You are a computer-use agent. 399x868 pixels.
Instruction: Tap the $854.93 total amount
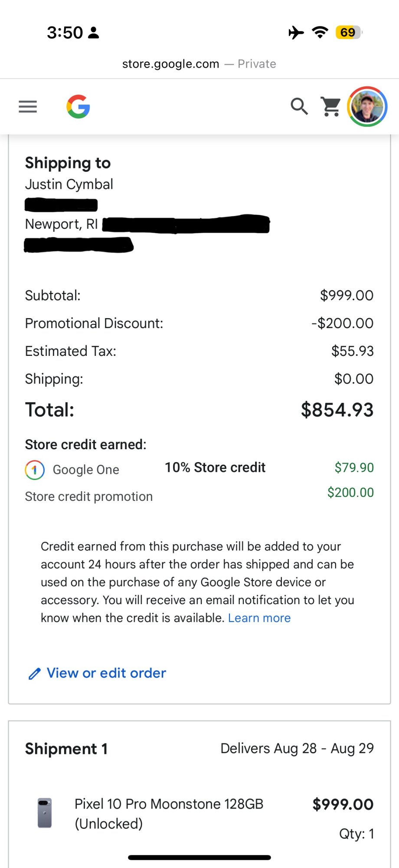pos(337,410)
